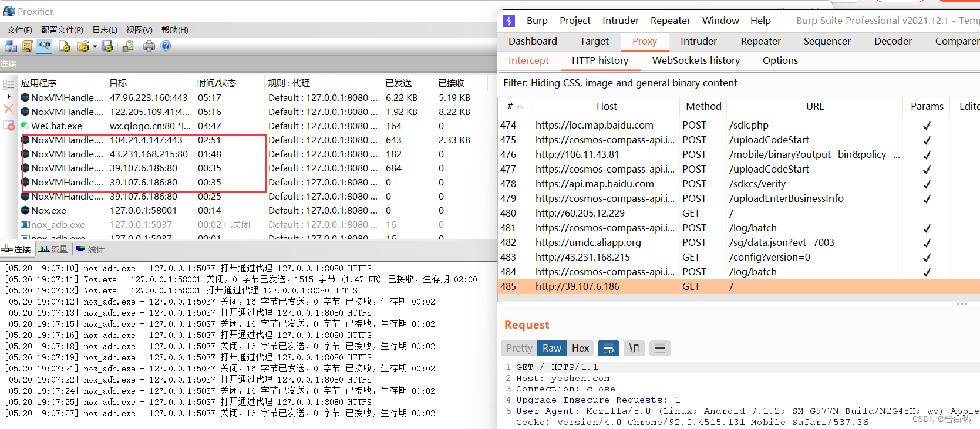Create new profile icon in Proxifier toolbar
Image resolution: width=980 pixels, height=429 pixels.
(65, 46)
